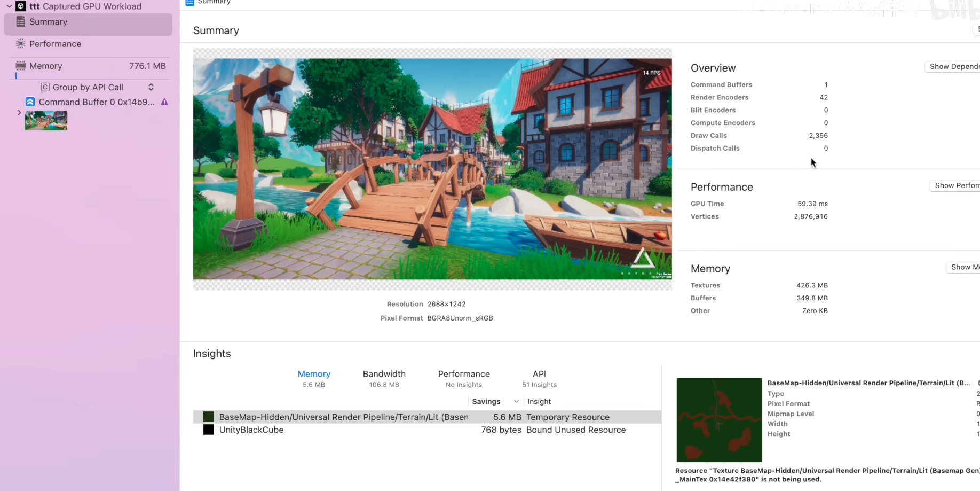Switch to the Performance insights tab
Image resolution: width=980 pixels, height=491 pixels.
[x=464, y=378]
